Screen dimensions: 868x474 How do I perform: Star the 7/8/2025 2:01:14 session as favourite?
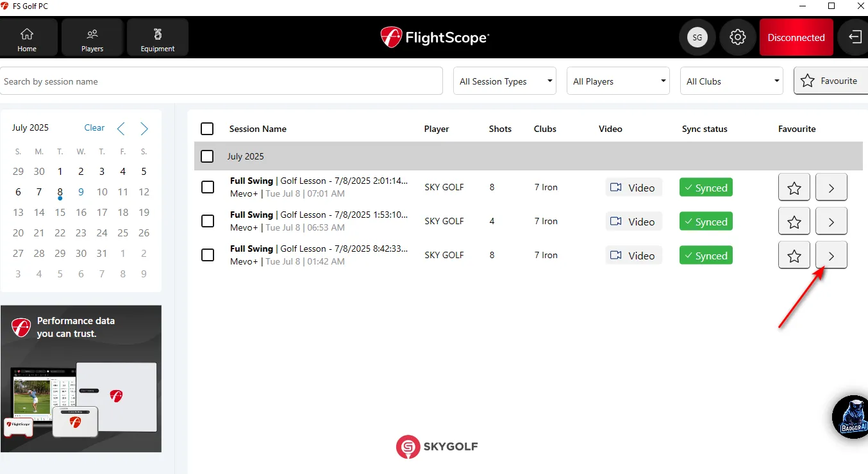(x=794, y=188)
